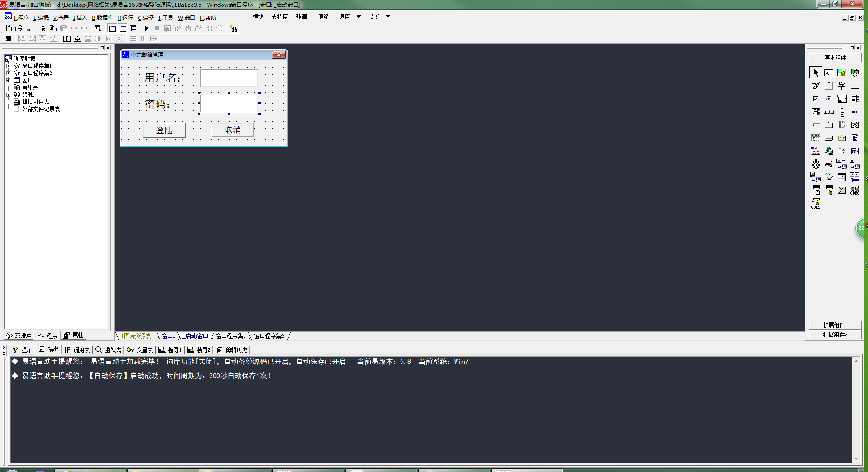This screenshot has width=868, height=472.
Task: Click the Copy toolbar icon
Action: click(53, 28)
